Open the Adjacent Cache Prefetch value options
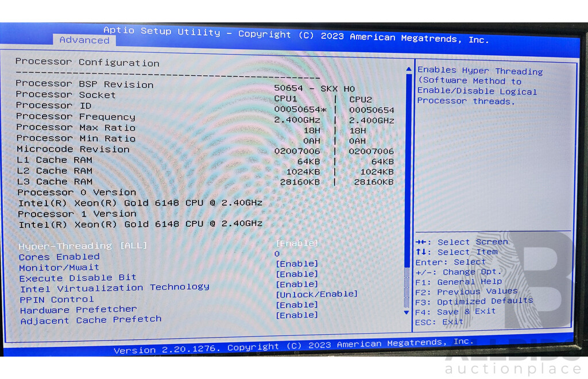588x379 pixels. 297,315
